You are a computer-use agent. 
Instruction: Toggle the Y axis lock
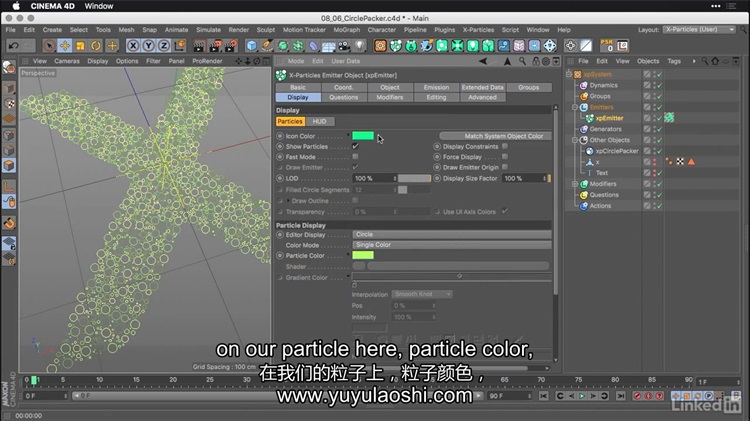coord(149,46)
